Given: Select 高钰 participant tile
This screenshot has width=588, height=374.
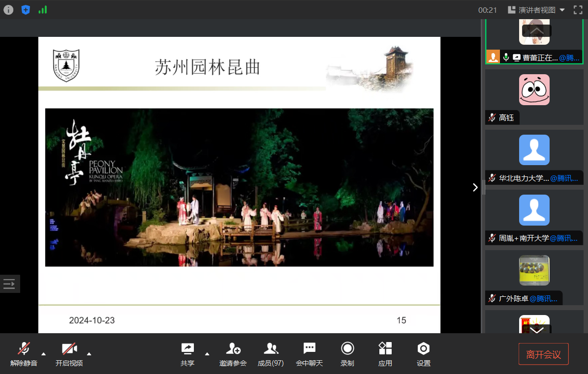Looking at the screenshot, I should point(534,97).
